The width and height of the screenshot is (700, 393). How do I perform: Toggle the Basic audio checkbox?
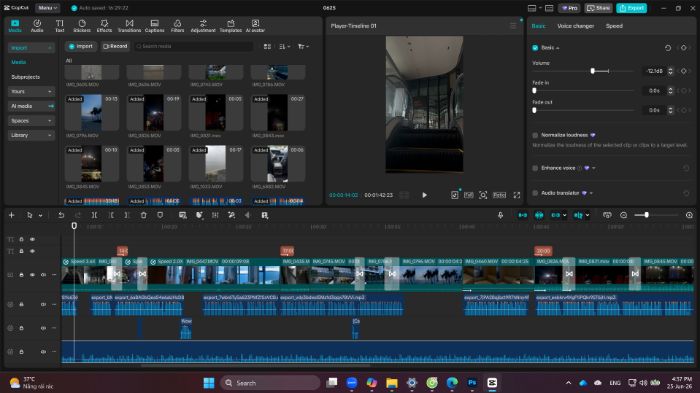(535, 48)
